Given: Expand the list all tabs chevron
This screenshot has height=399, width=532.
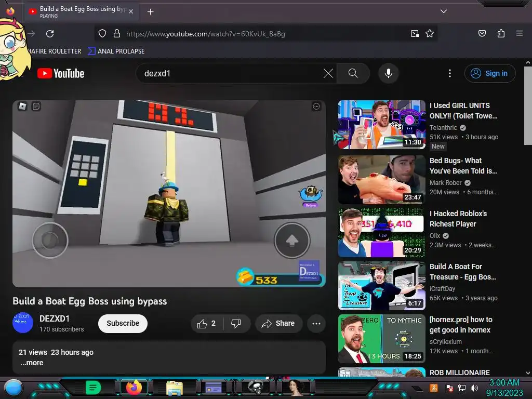Looking at the screenshot, I should (444, 11).
